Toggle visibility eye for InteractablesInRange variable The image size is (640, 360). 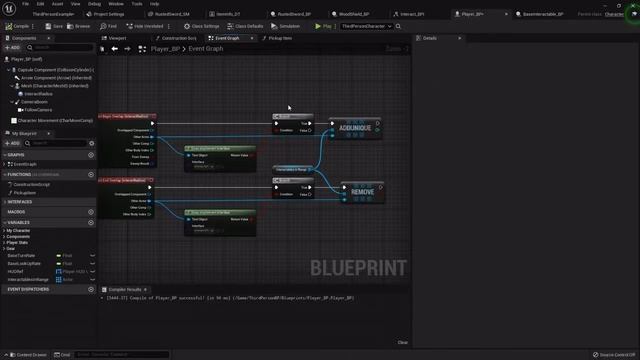point(93,280)
